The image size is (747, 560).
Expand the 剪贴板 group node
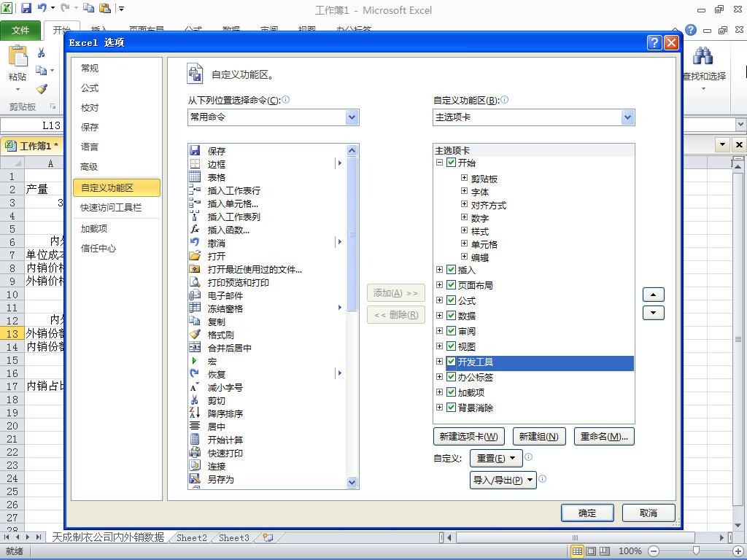pyautogui.click(x=464, y=178)
